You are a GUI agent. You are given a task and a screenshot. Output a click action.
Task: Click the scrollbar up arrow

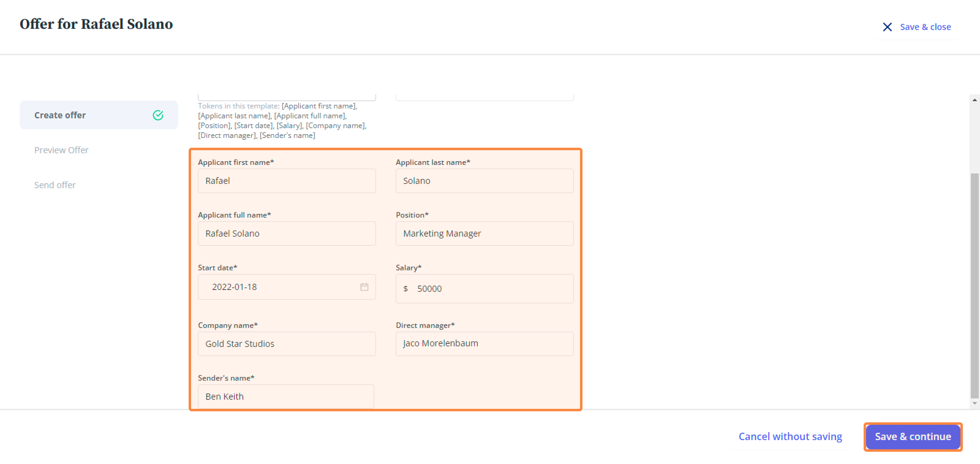pyautogui.click(x=974, y=100)
